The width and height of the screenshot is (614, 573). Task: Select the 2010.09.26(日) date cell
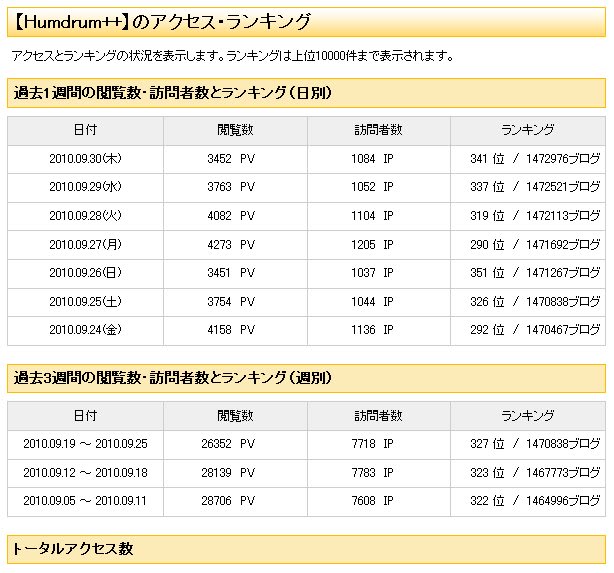(x=85, y=273)
